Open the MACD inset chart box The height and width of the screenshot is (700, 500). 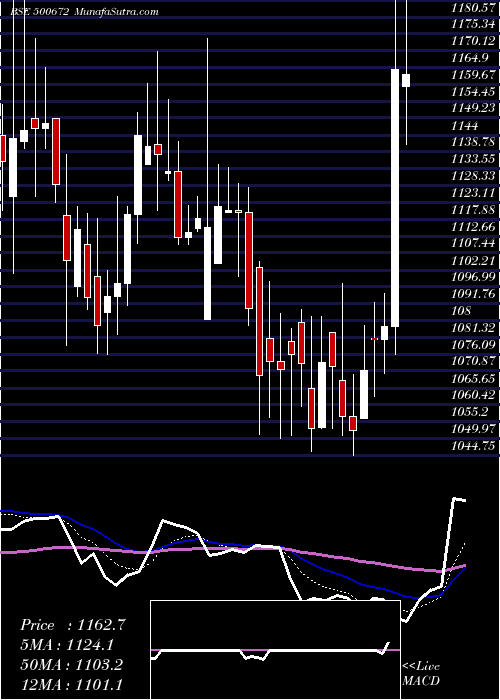275,650
